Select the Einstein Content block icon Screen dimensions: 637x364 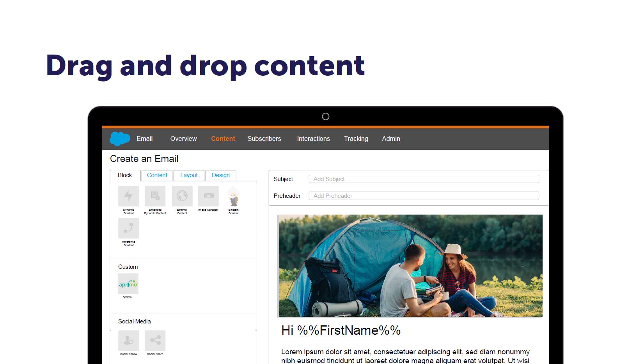tap(233, 197)
